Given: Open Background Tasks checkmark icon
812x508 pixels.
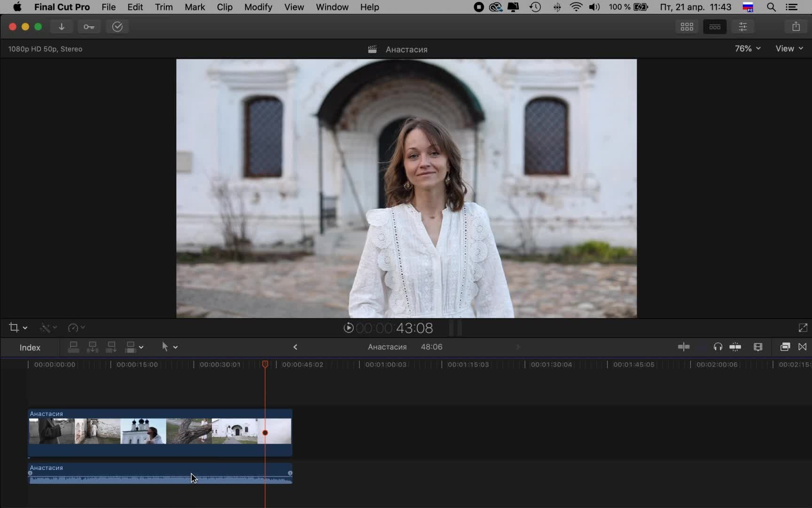Looking at the screenshot, I should coord(117,27).
